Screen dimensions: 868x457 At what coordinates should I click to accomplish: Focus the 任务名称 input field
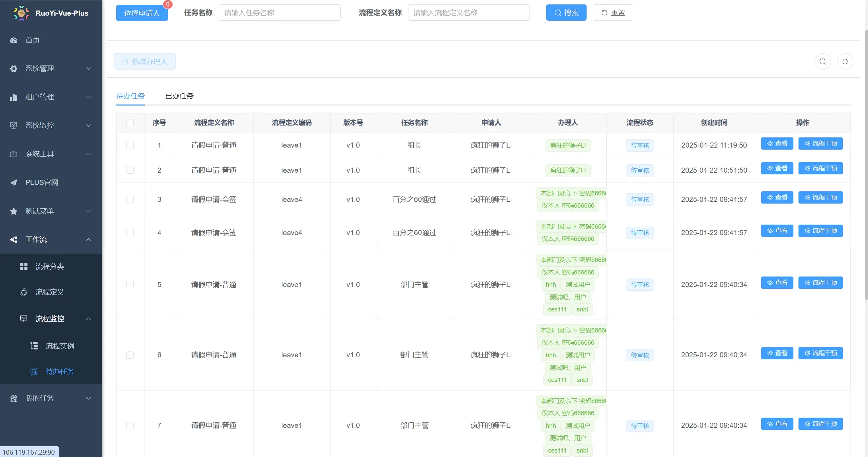(x=280, y=13)
